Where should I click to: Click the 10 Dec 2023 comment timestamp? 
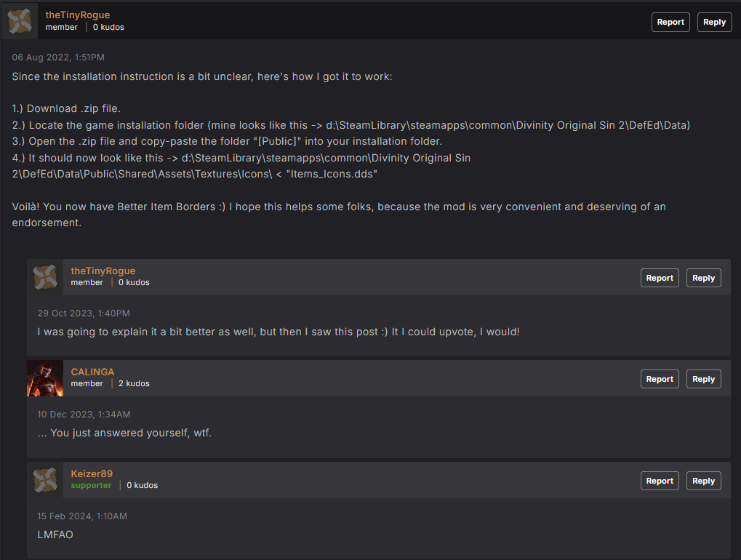coord(84,415)
